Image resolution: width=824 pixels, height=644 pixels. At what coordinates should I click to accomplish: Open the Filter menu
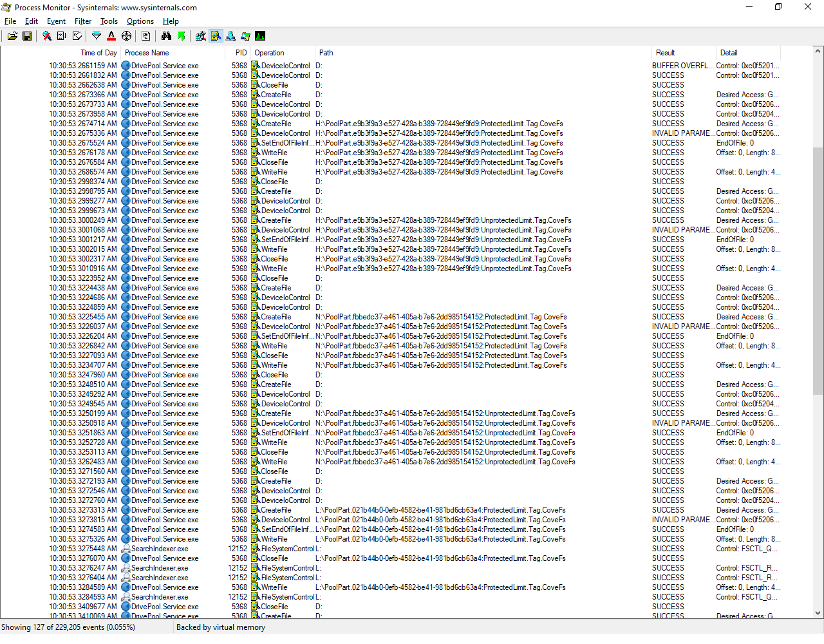click(83, 21)
